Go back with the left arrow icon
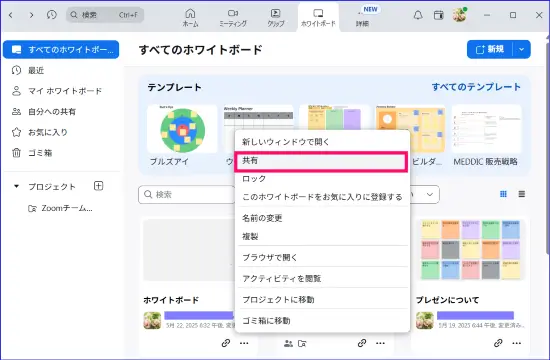This screenshot has height=360, width=550. point(11,15)
